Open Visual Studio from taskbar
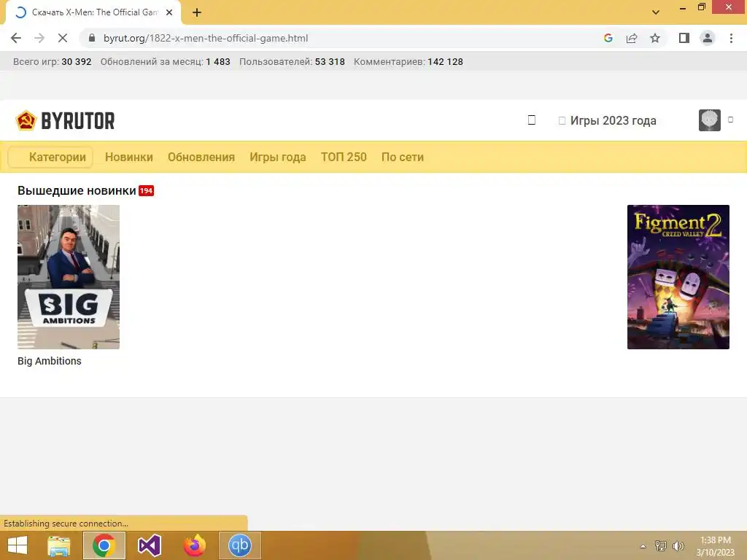747x560 pixels. click(x=149, y=545)
